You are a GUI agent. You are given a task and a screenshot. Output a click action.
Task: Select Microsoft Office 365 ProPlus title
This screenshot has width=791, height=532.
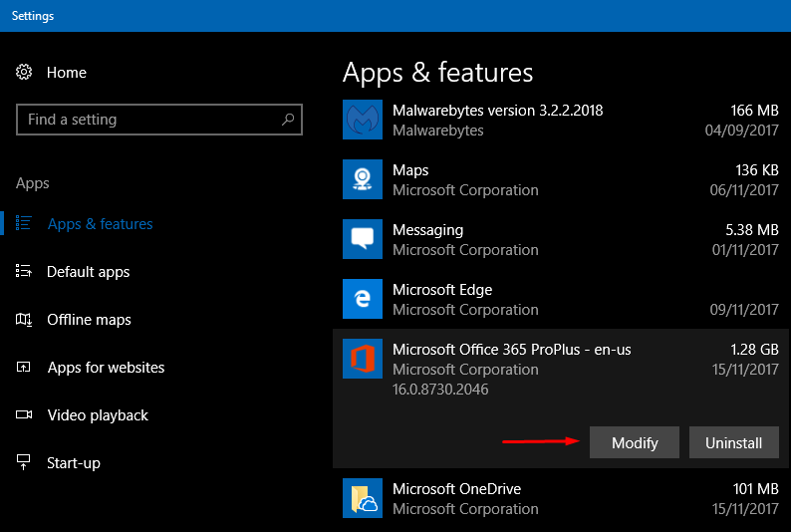511,350
